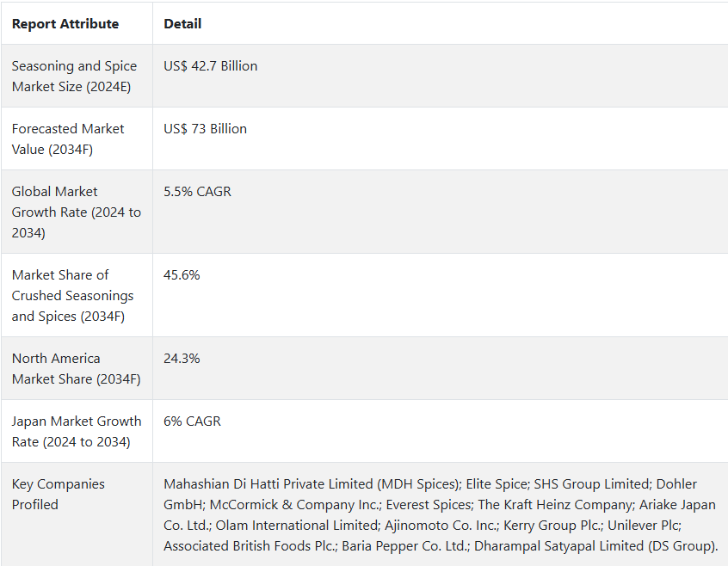This screenshot has height=566, width=728.
Task: Click McCormick & Company Inc. in companies list
Action: pyautogui.click(x=296, y=504)
